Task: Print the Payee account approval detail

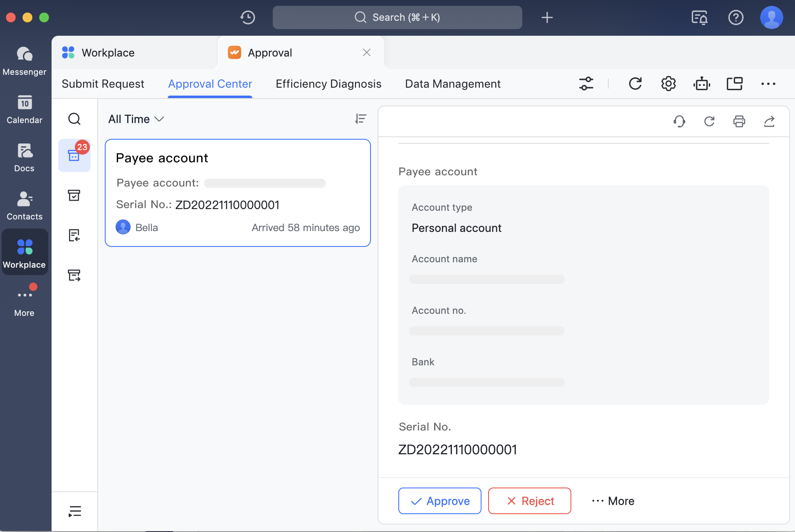Action: 739,121
